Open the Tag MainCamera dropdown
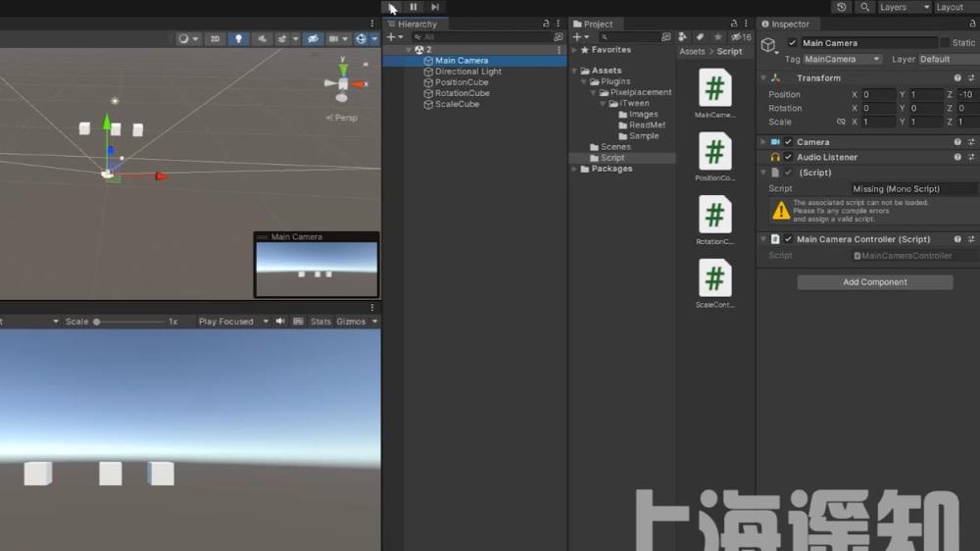 pos(843,59)
